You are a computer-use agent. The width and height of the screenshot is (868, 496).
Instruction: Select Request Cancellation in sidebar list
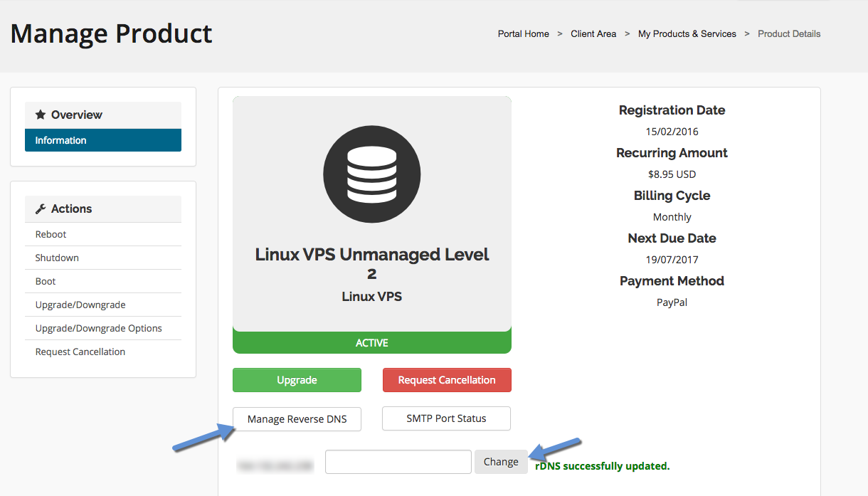click(x=80, y=352)
